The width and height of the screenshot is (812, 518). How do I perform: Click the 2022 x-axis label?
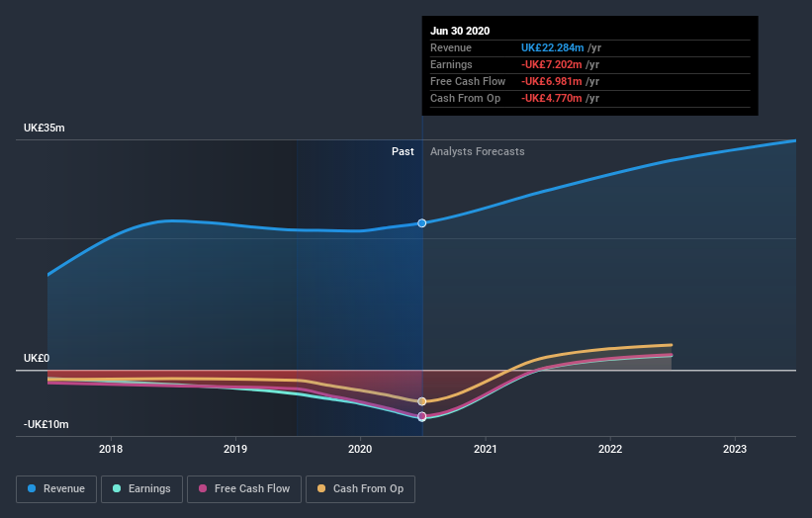point(610,449)
